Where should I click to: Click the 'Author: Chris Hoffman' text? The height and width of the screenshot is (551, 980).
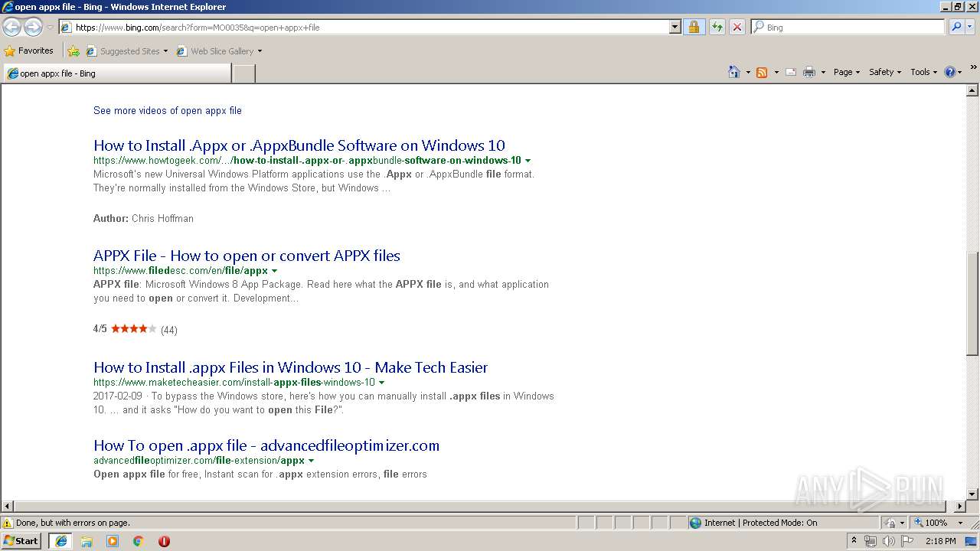coord(143,218)
